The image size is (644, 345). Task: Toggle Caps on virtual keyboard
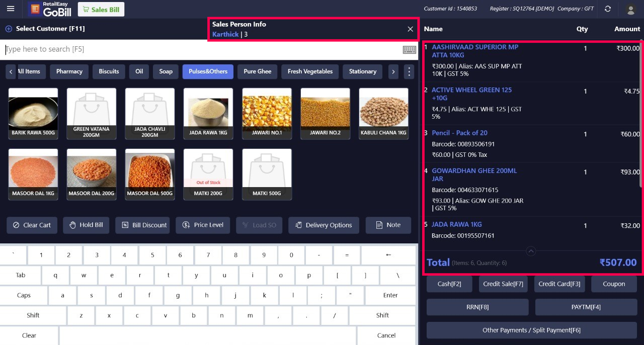coord(24,295)
